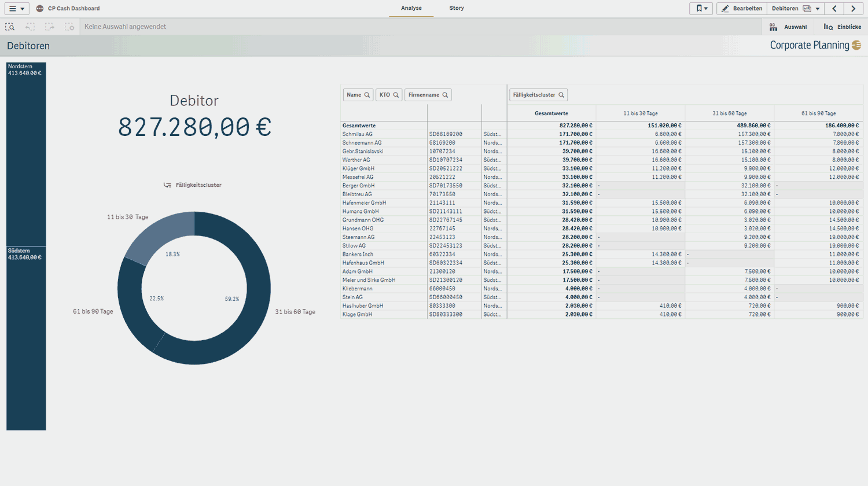Click the donut legend label 31 bis 60 Tage
868x486 pixels.
295,312
